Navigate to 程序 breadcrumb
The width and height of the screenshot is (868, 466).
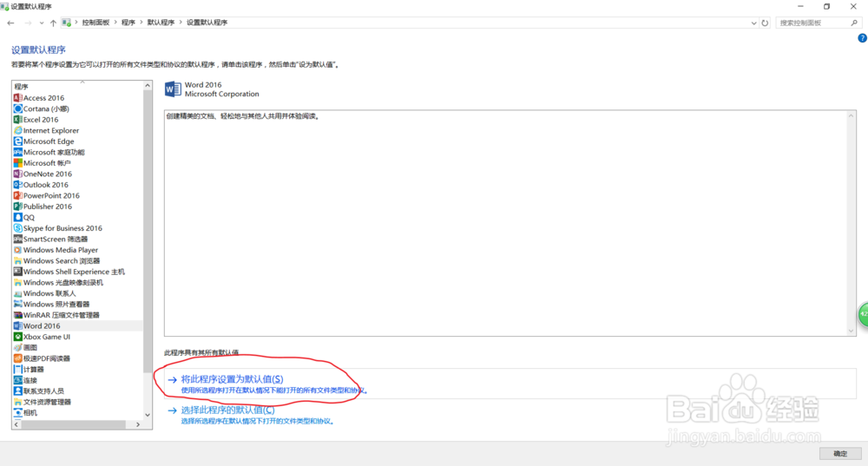(128, 23)
